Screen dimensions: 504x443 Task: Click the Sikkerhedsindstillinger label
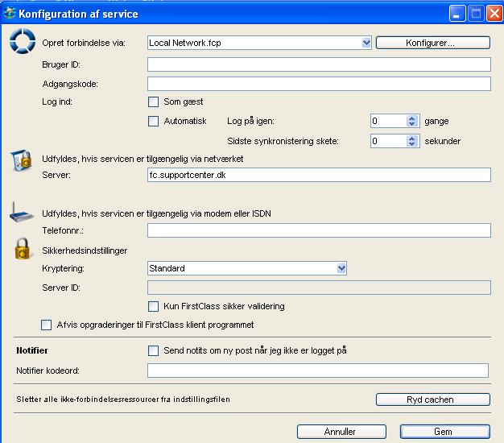point(85,250)
